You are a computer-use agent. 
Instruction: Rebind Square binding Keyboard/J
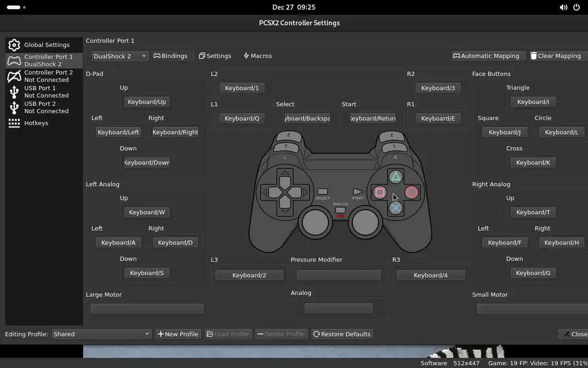click(505, 132)
